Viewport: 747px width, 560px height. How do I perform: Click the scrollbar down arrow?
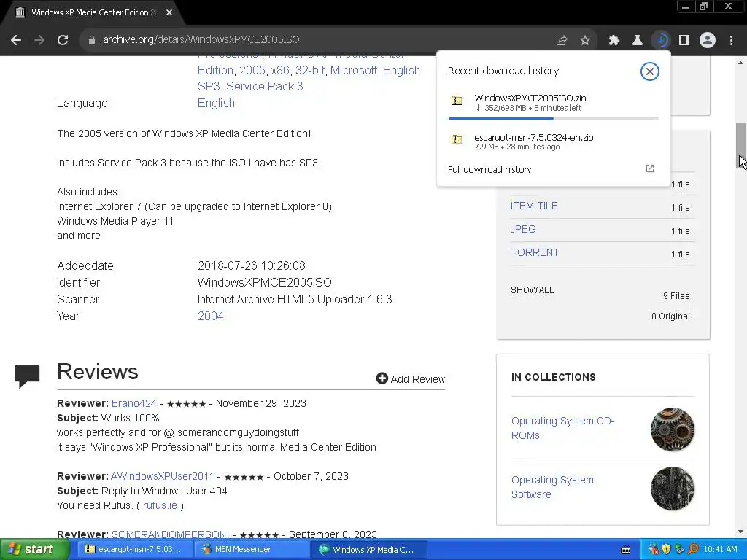pos(741,532)
